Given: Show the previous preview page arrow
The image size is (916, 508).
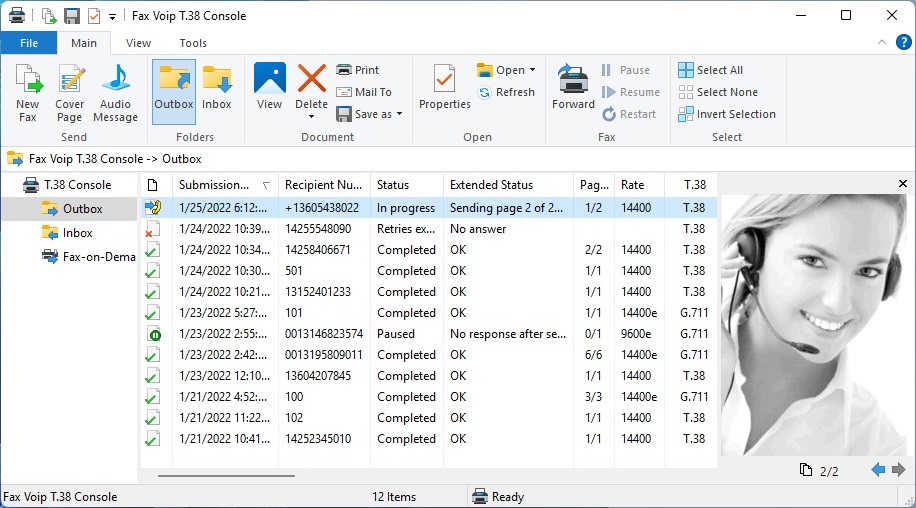Looking at the screenshot, I should (x=877, y=469).
